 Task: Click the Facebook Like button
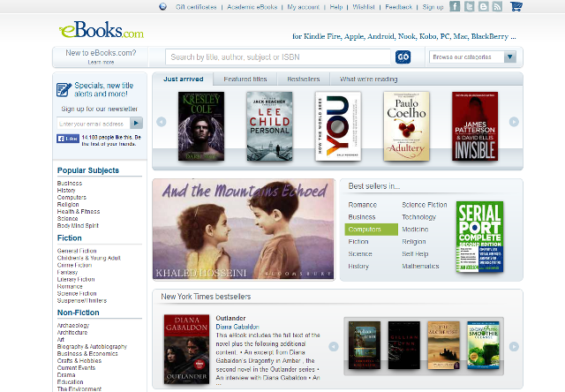68,139
